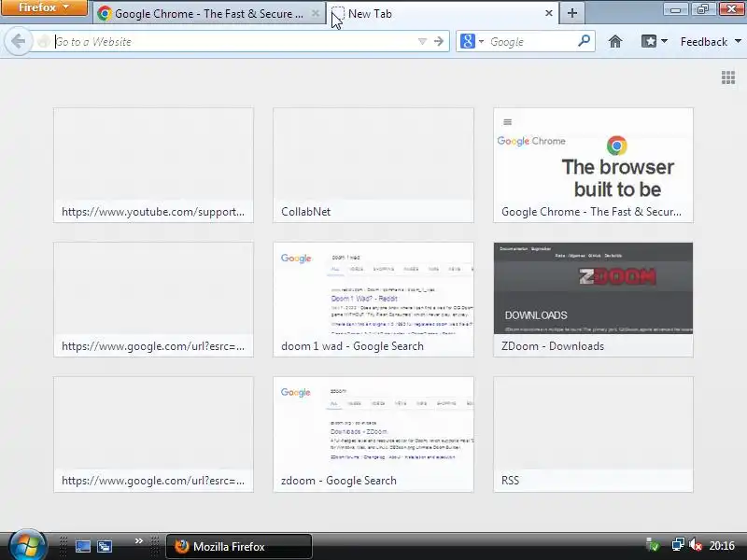This screenshot has width=747, height=560.
Task: Open the Feedback menu
Action: pyautogui.click(x=710, y=42)
